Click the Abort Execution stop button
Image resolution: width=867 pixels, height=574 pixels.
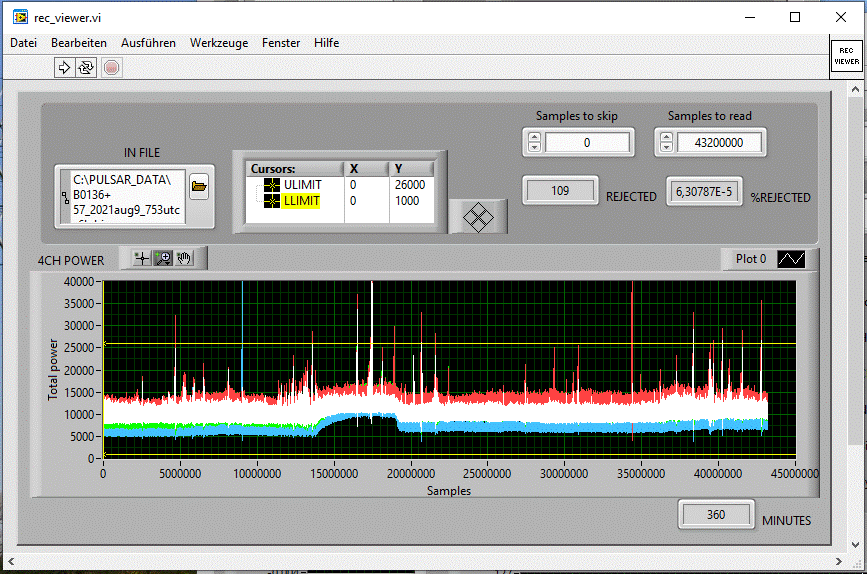click(112, 67)
